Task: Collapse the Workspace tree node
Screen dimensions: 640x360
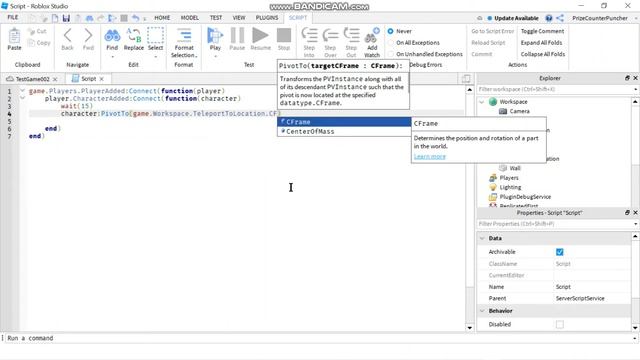Action: [x=482, y=102]
